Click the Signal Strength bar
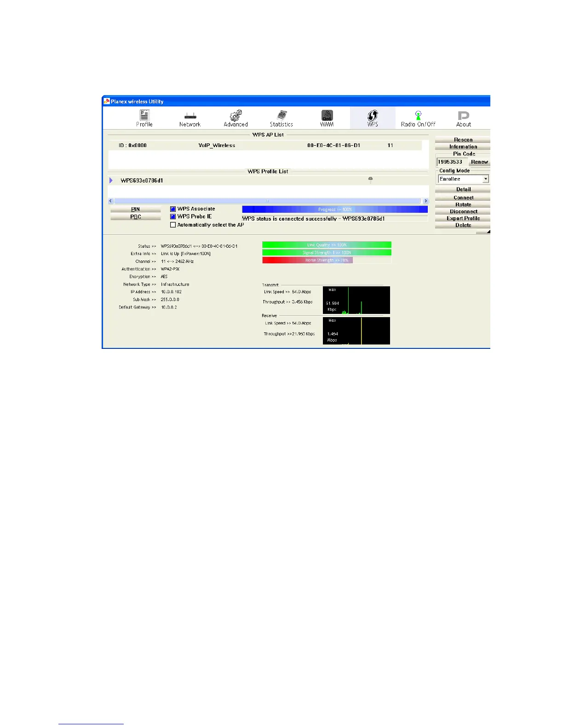Image resolution: width=563 pixels, height=728 pixels. [327, 252]
